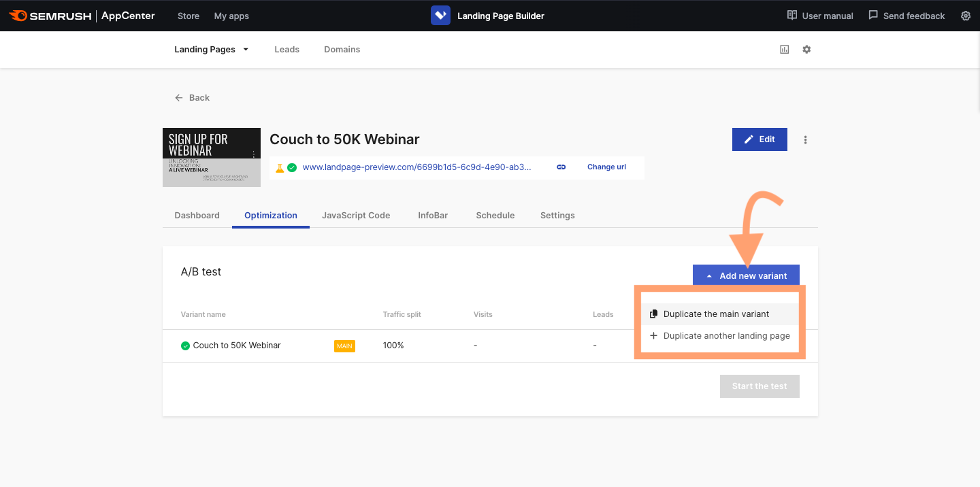
Task: Open the Landing Page Builder app icon
Action: click(440, 15)
